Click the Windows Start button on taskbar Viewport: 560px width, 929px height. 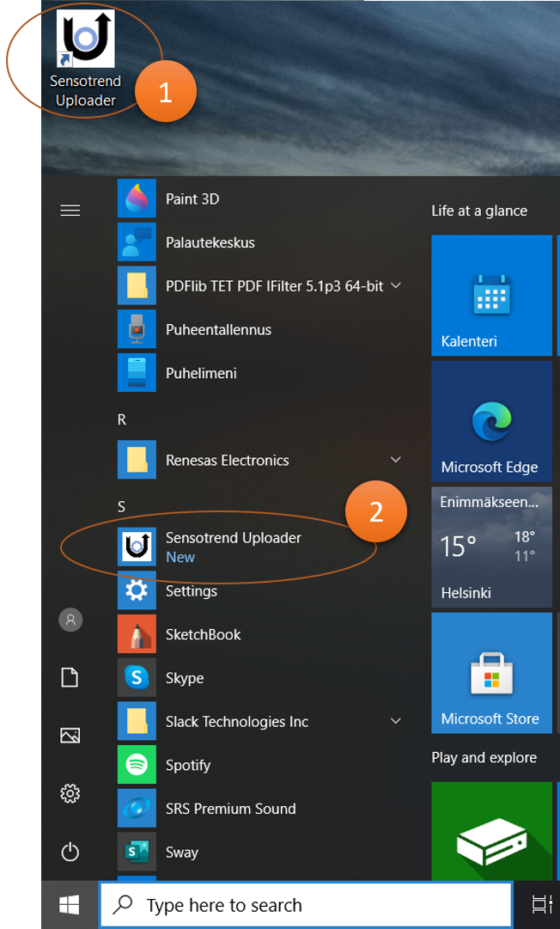(70, 905)
